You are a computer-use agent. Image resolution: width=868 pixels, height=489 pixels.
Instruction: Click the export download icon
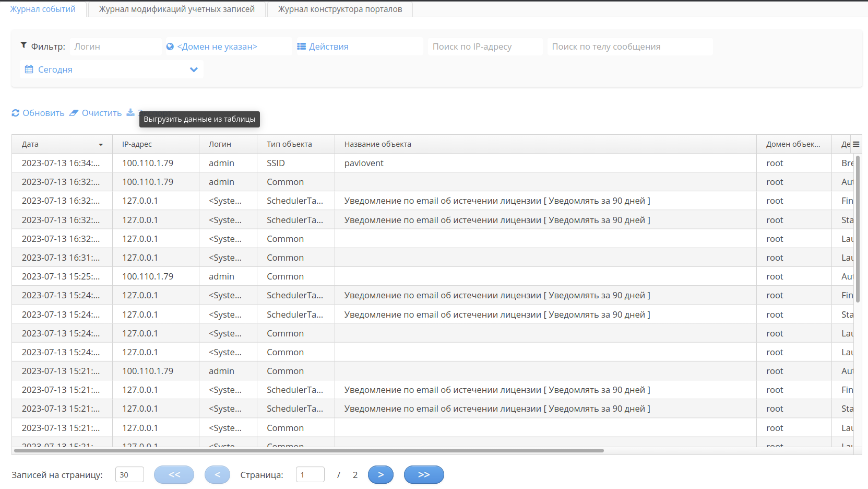click(x=130, y=112)
